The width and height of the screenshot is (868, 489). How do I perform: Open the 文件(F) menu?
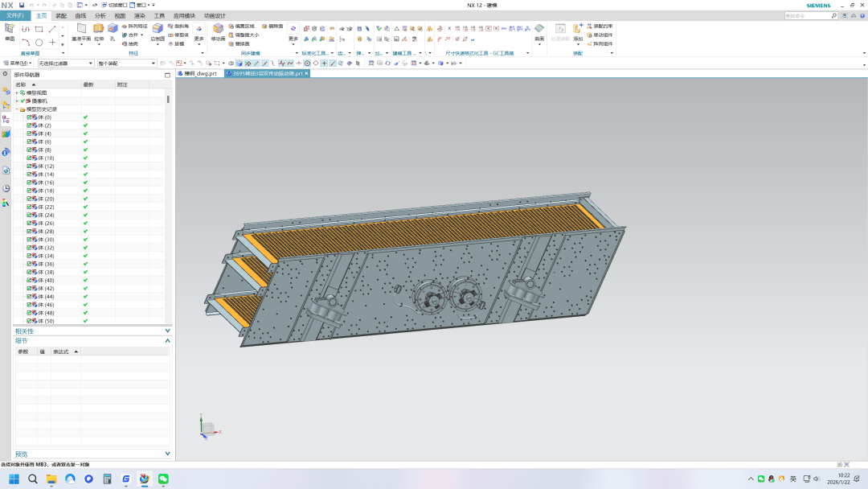tap(15, 15)
